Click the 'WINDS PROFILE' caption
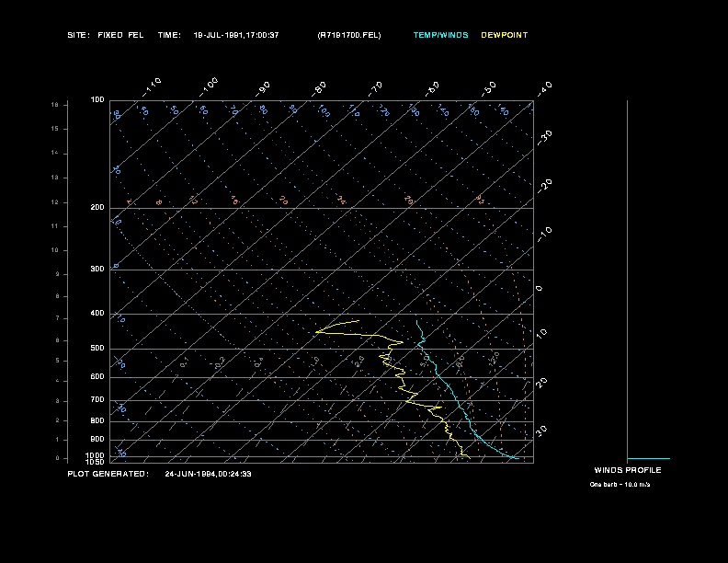 click(x=628, y=470)
